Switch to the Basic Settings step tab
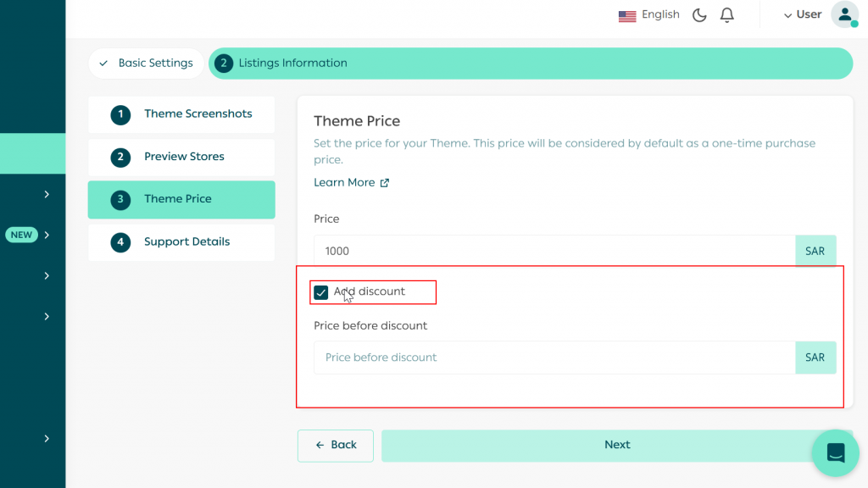Viewport: 868px width, 488px height. tap(147, 63)
